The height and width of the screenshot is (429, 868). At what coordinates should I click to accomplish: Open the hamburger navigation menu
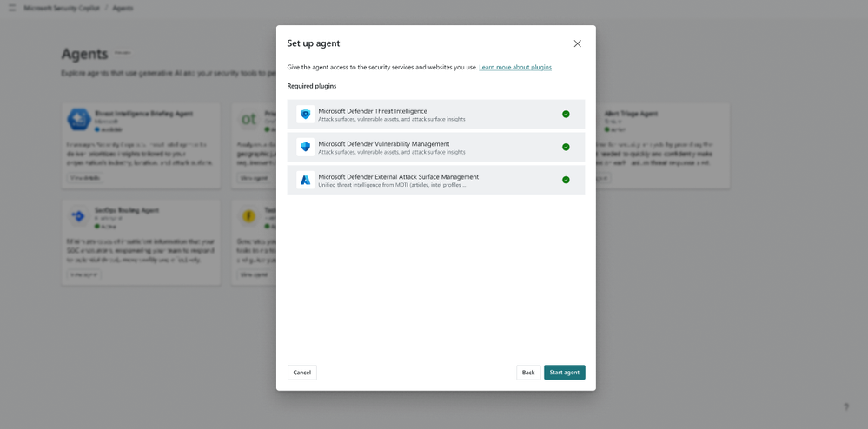12,9
